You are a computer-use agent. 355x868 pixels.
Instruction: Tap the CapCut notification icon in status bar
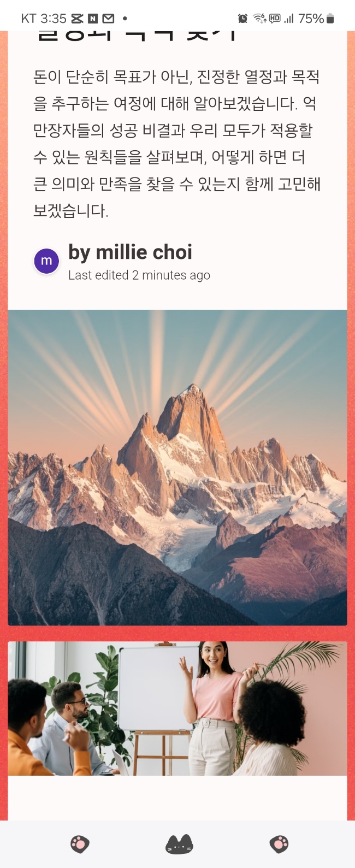[x=78, y=19]
